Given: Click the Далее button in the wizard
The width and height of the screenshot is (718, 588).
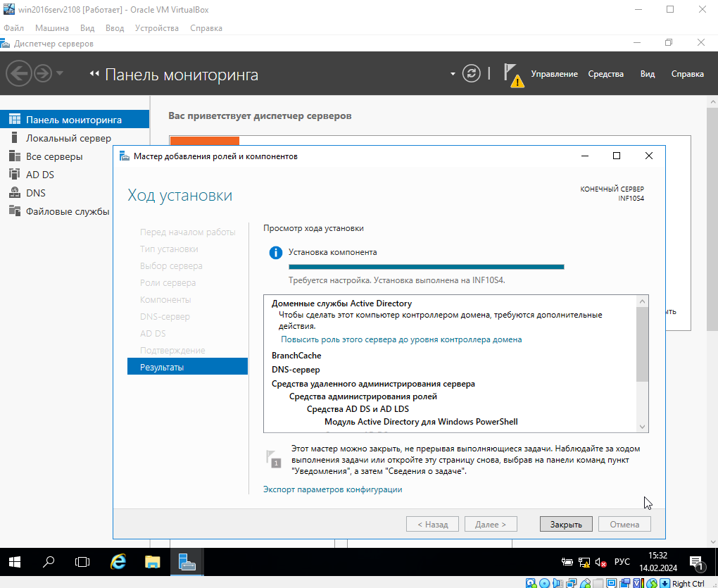Looking at the screenshot, I should (491, 524).
